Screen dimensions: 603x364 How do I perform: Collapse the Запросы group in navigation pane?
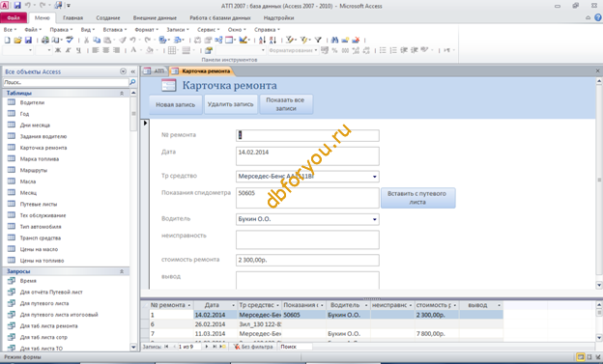click(x=122, y=271)
